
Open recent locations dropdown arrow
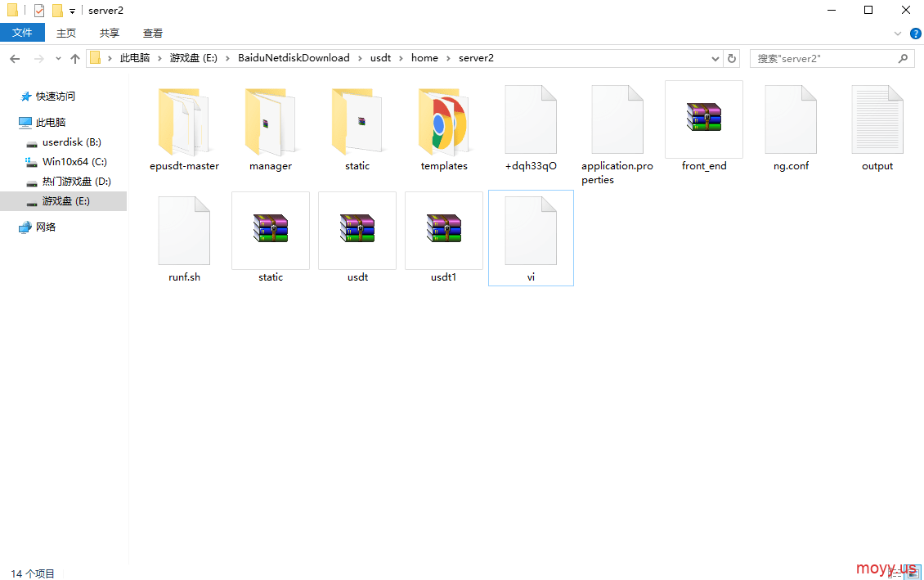(x=58, y=58)
